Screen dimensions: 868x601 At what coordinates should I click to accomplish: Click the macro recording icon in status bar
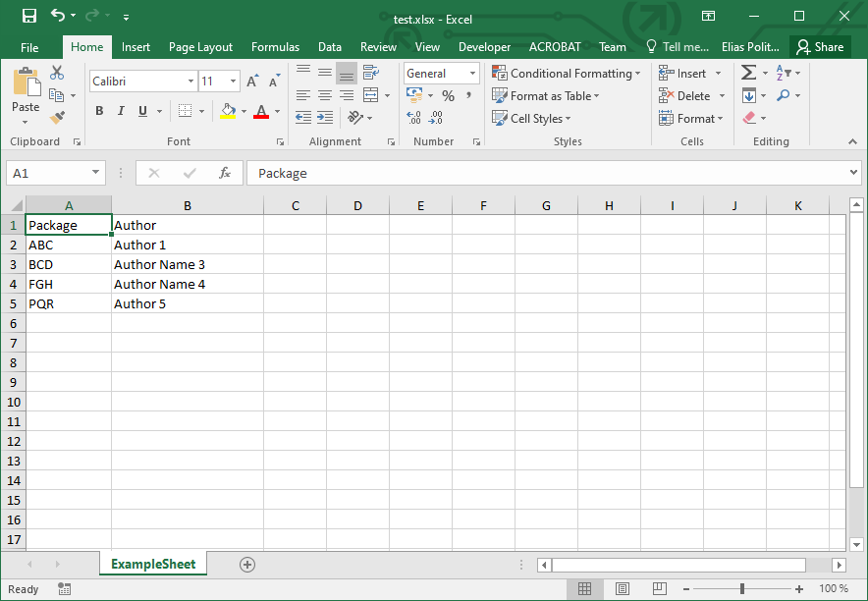tap(64, 589)
